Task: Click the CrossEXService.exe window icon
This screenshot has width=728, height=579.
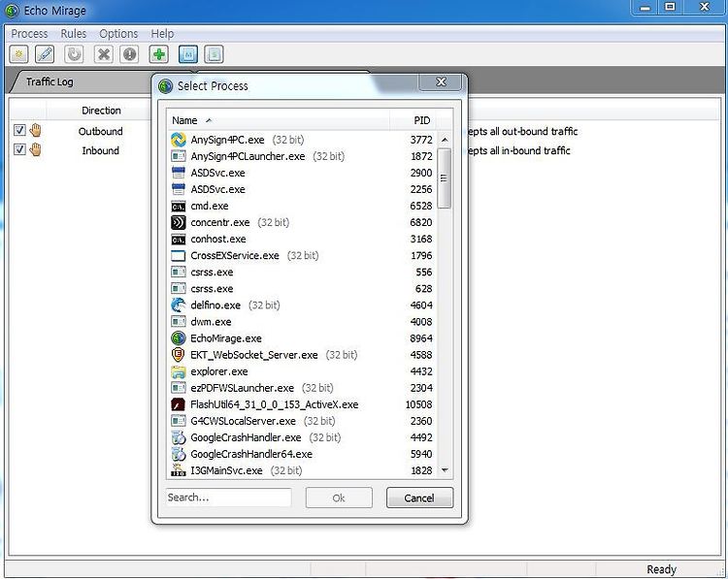Action: 179,256
